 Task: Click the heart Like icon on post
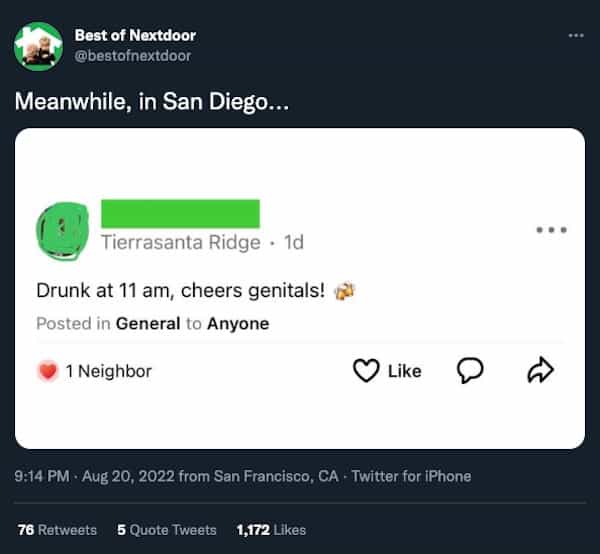click(365, 371)
